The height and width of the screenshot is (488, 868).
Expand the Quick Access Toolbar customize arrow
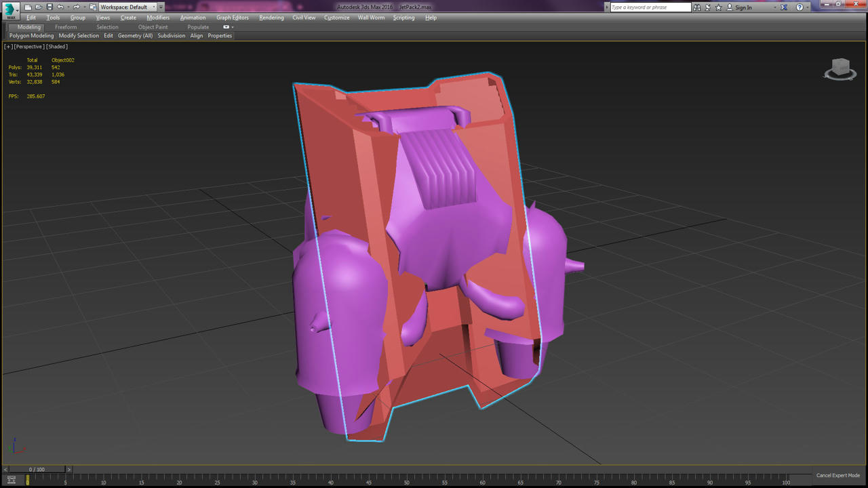point(161,7)
